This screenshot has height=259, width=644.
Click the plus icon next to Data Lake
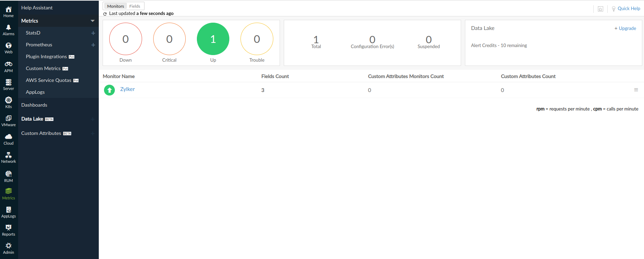93,119
